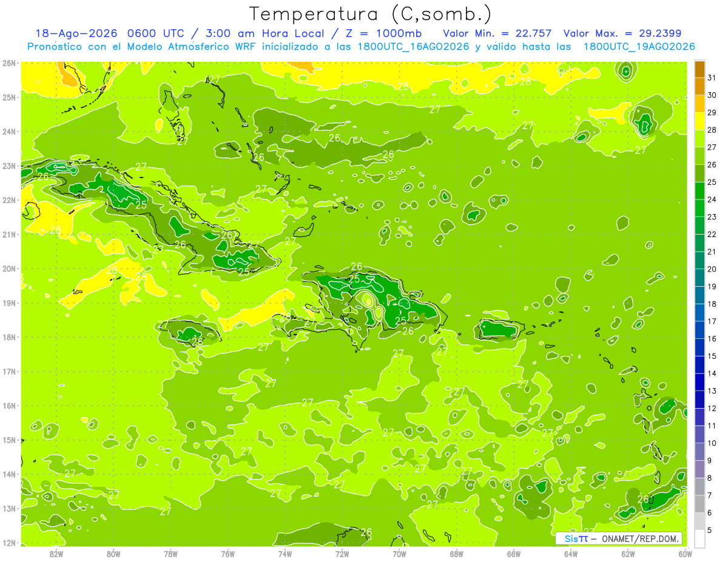Click the legend band between 26 and 27

click(x=699, y=156)
